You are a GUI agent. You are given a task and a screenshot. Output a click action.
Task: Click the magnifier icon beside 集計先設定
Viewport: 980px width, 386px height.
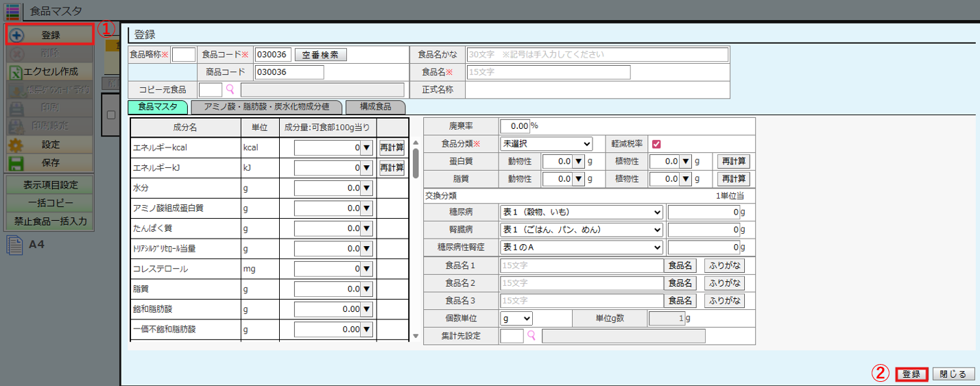point(531,336)
